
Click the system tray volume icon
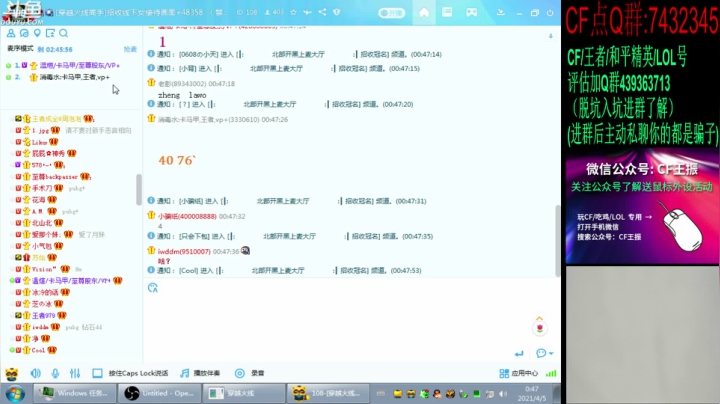coord(503,394)
